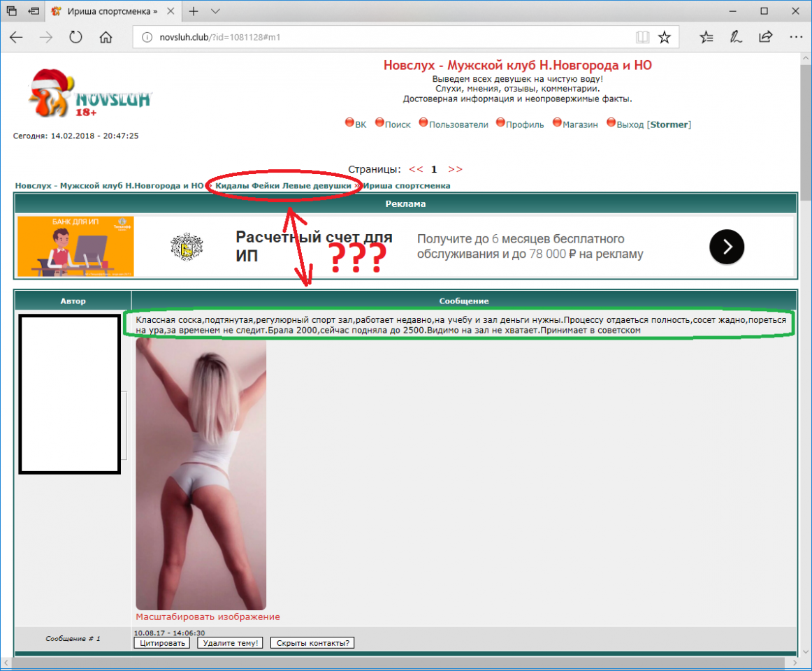Click the ad banner arrow button

[x=726, y=246]
